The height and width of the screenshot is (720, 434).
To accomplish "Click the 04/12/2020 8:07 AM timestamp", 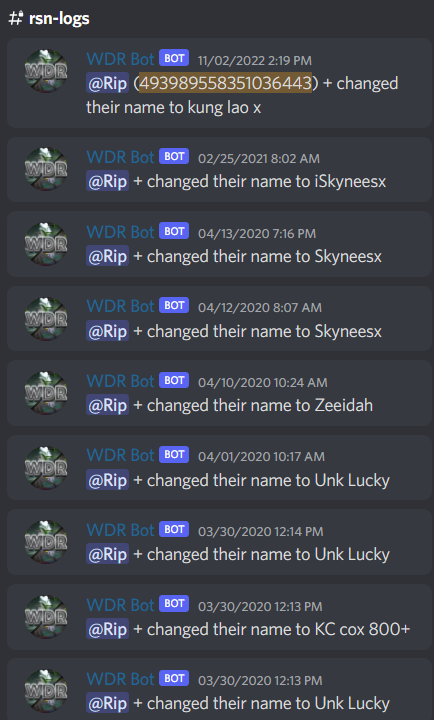I will (260, 308).
